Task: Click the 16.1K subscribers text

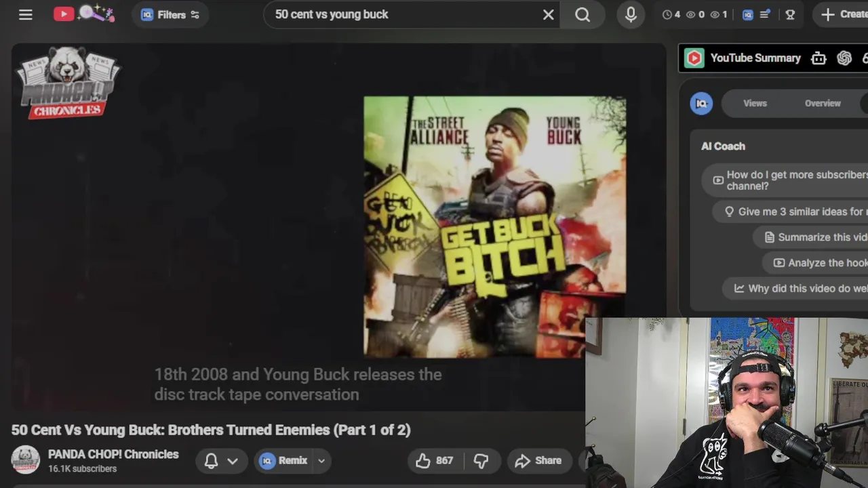Action: [82, 469]
